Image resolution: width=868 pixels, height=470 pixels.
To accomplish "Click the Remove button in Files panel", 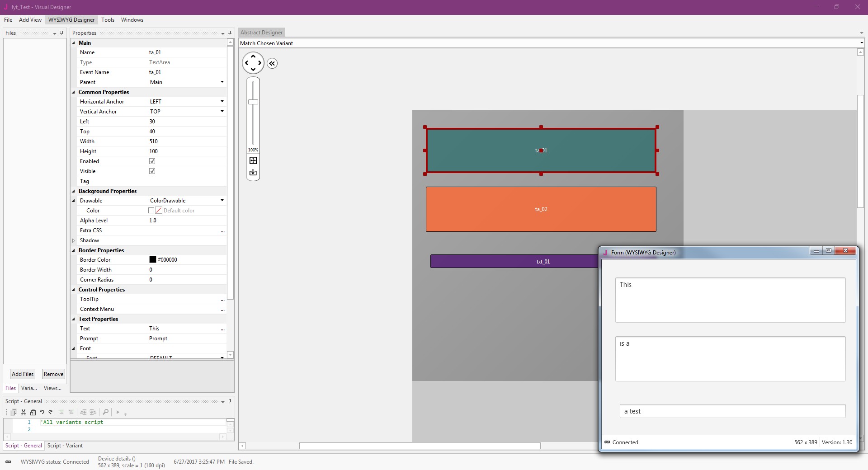I will click(x=53, y=374).
